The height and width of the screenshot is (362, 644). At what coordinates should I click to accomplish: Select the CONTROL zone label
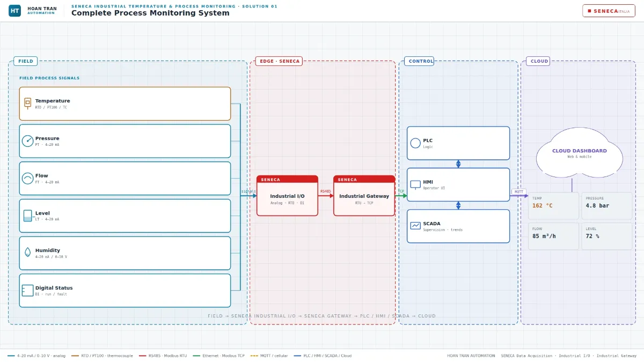coord(419,61)
